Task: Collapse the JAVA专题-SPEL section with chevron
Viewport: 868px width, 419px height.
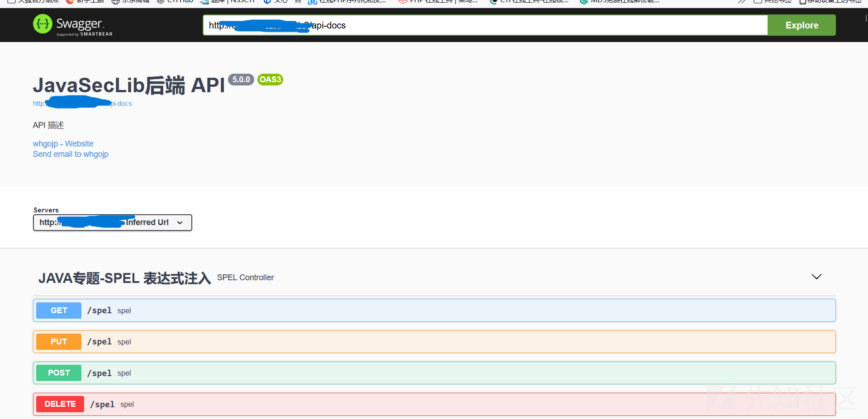Action: click(816, 277)
